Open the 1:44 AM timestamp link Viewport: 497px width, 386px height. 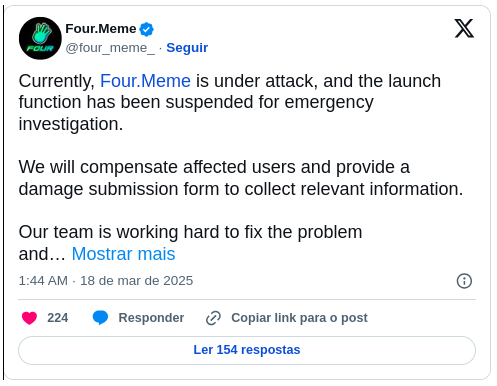click(x=43, y=281)
